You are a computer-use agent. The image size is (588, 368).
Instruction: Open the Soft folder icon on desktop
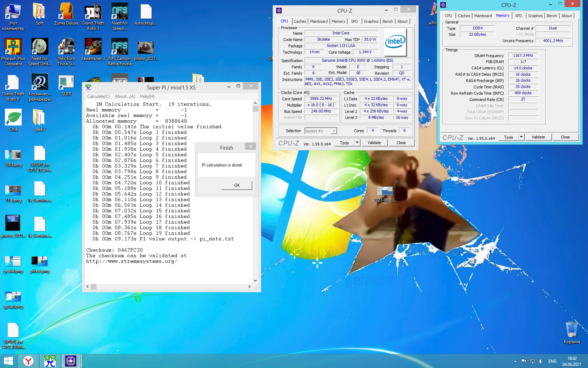[x=40, y=15]
